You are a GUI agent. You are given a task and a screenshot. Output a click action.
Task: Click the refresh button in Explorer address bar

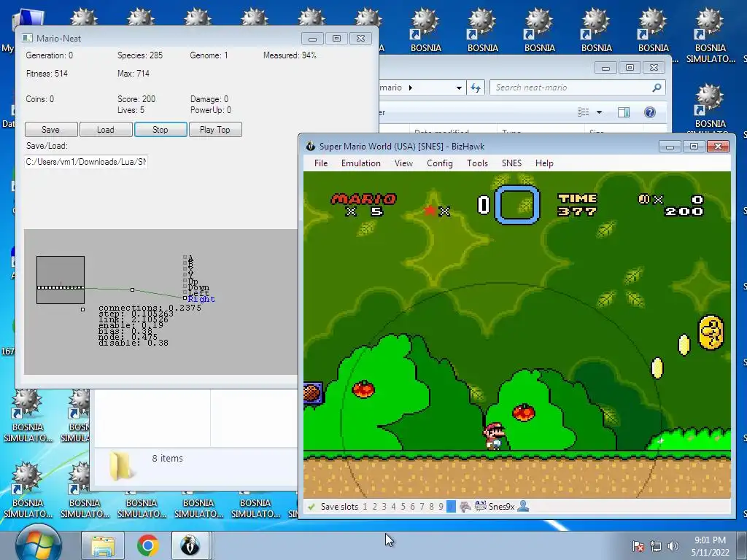tap(476, 87)
